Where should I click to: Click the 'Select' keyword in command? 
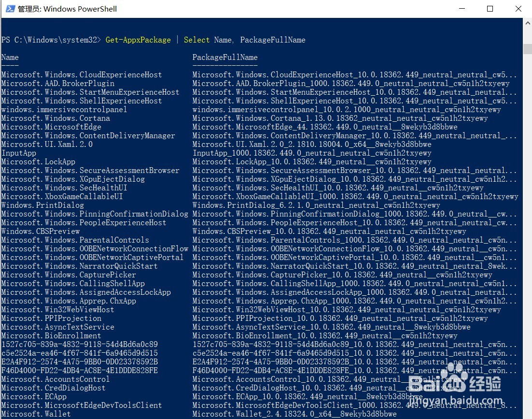click(x=197, y=40)
